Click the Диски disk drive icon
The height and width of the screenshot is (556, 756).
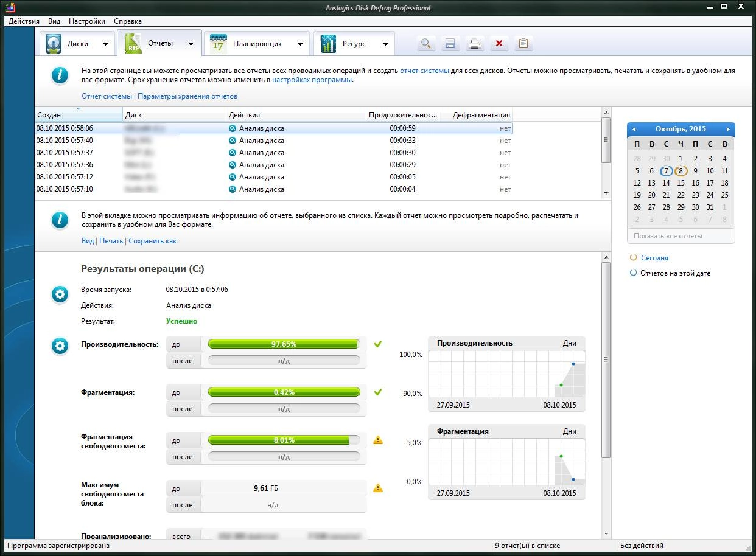click(54, 44)
